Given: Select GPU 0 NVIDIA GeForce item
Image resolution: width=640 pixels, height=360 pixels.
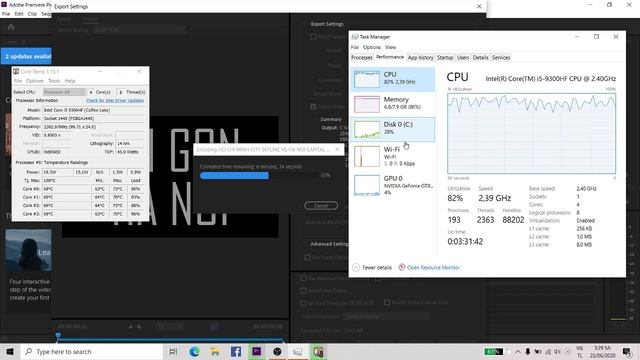Looking at the screenshot, I should 393,185.
